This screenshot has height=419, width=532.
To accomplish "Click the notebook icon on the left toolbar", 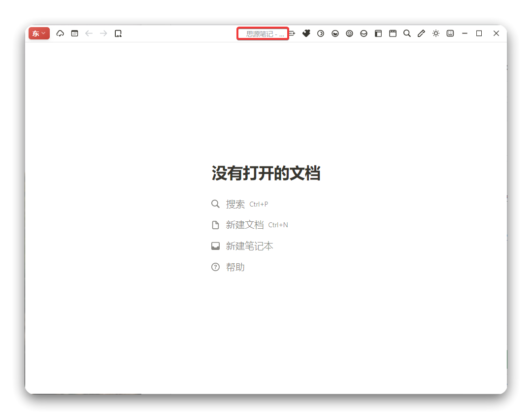I will coord(118,33).
